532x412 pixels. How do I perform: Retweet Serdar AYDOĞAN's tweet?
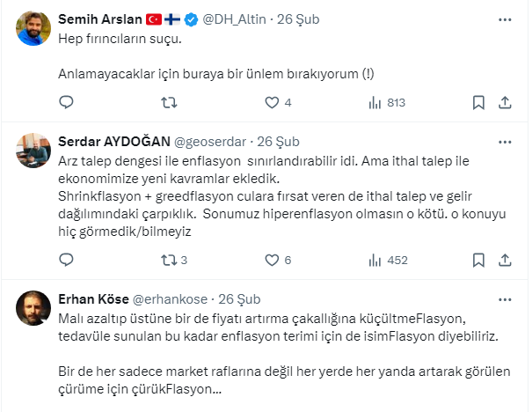point(171,260)
